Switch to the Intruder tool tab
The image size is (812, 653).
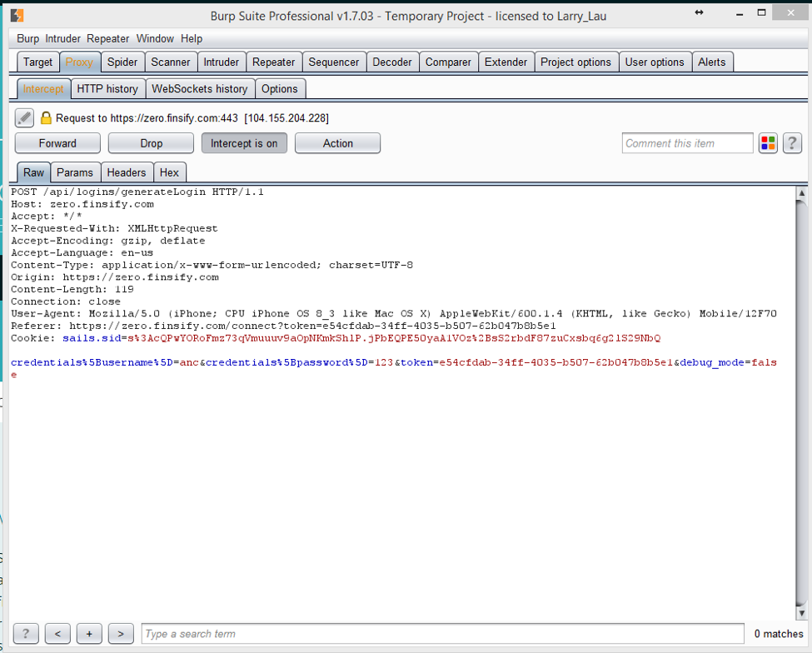click(x=222, y=62)
